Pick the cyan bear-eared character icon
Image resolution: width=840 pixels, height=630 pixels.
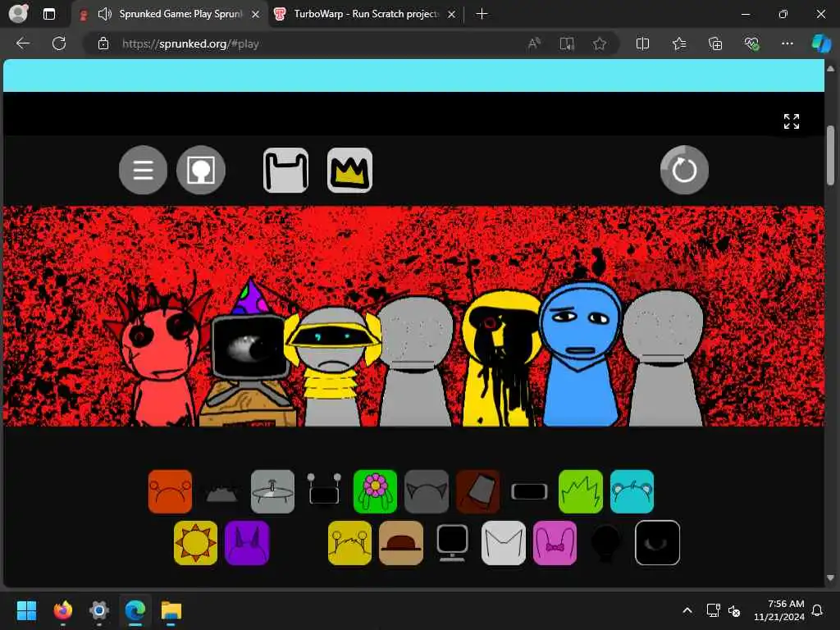coord(632,492)
